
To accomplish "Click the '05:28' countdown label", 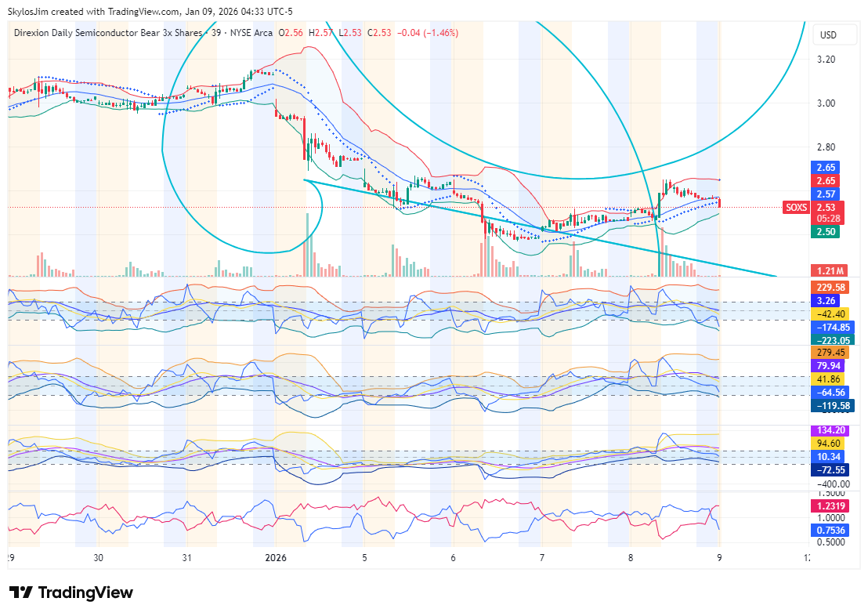I will (828, 218).
